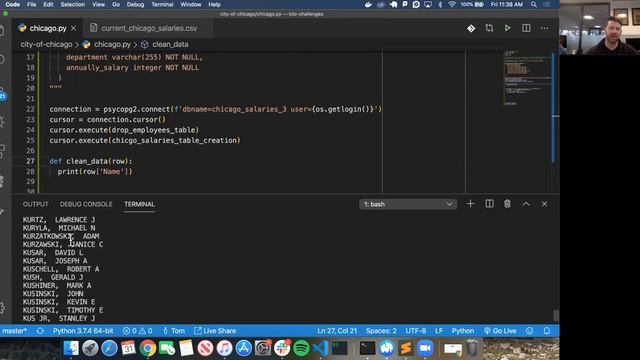Open Sublime Text from dock
Image resolution: width=640 pixels, height=360 pixels.
(x=406, y=348)
